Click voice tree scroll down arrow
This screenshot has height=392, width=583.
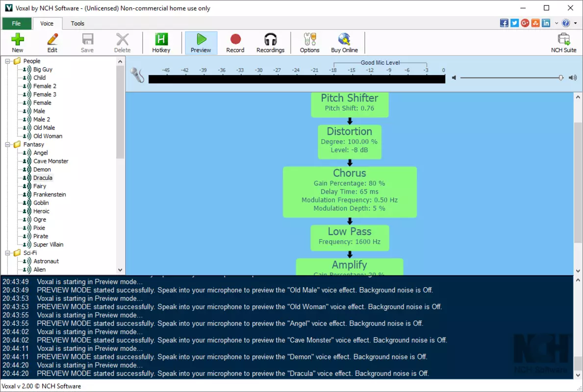(x=120, y=270)
